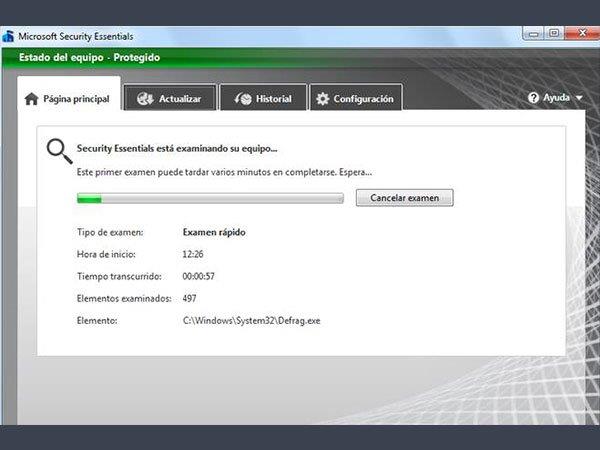Click the 'Tipo de examen:' label
The image size is (600, 450).
(x=110, y=232)
